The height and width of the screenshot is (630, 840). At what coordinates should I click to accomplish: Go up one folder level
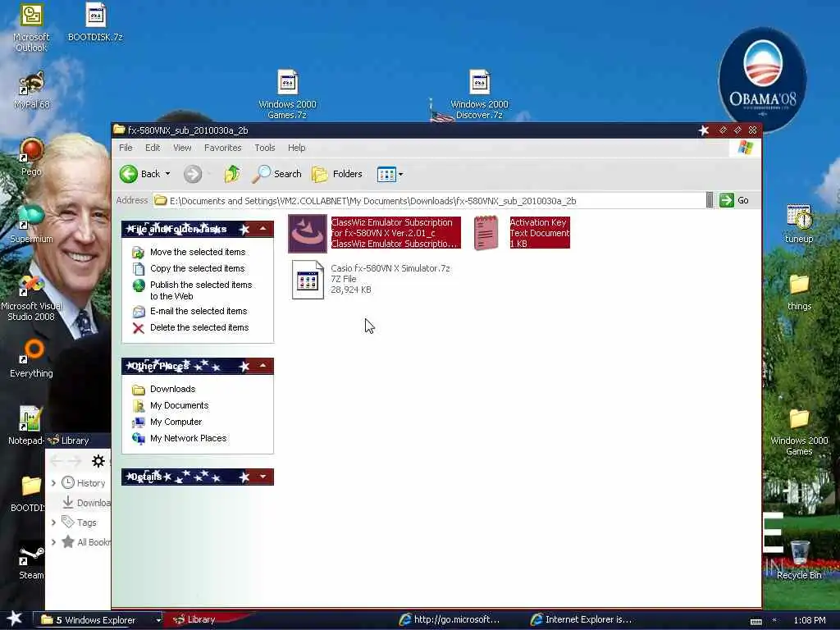tap(232, 174)
